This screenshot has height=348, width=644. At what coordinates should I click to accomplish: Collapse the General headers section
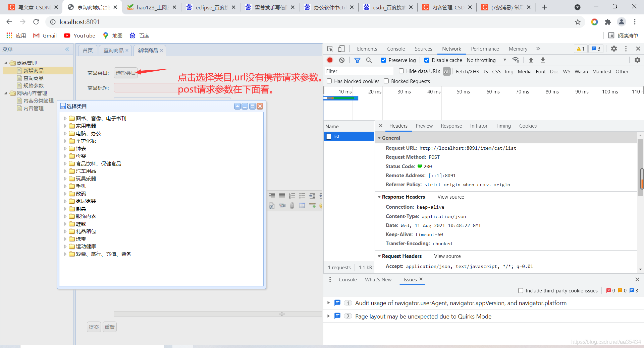(379, 138)
